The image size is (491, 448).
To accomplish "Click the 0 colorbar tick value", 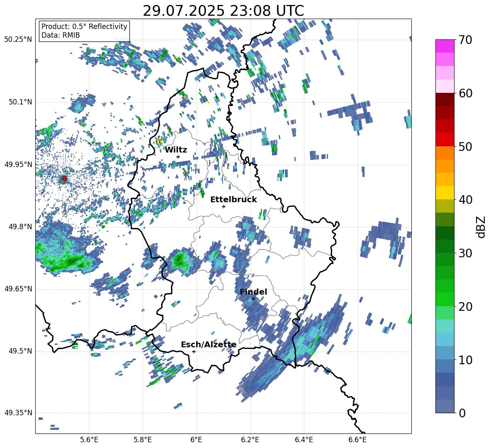I will 462,413.
